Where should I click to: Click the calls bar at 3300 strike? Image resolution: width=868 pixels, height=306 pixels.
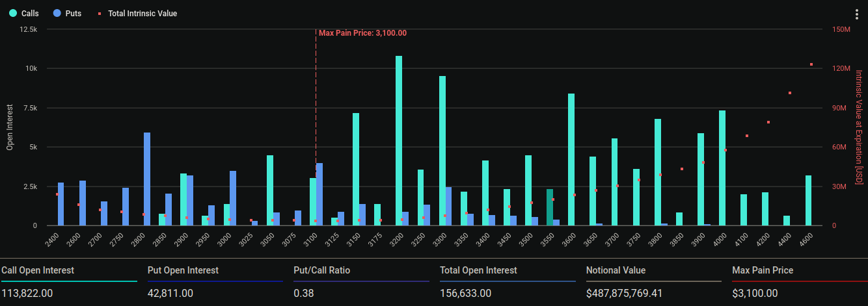point(442,151)
